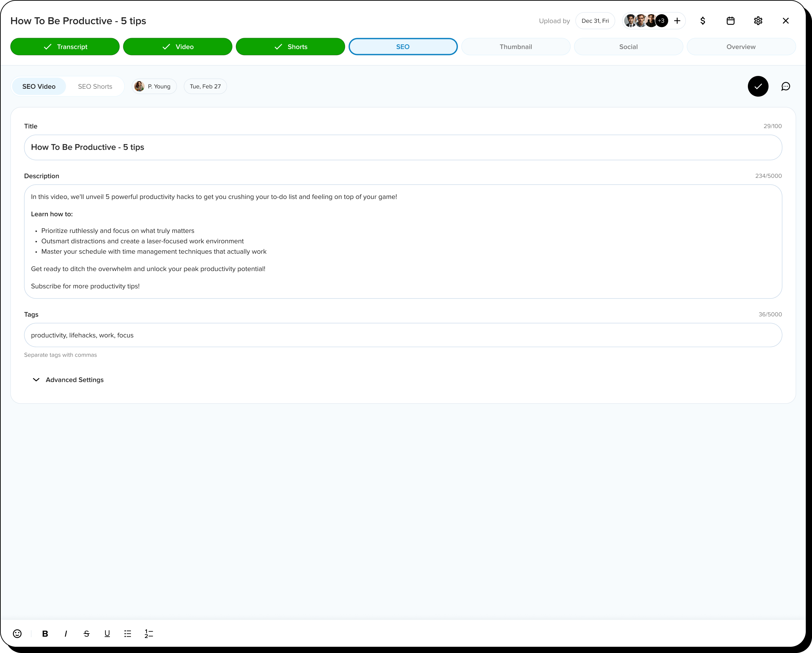Viewport: 812px width, 653px height.
Task: Switch to SEO Shorts view
Action: tap(95, 86)
